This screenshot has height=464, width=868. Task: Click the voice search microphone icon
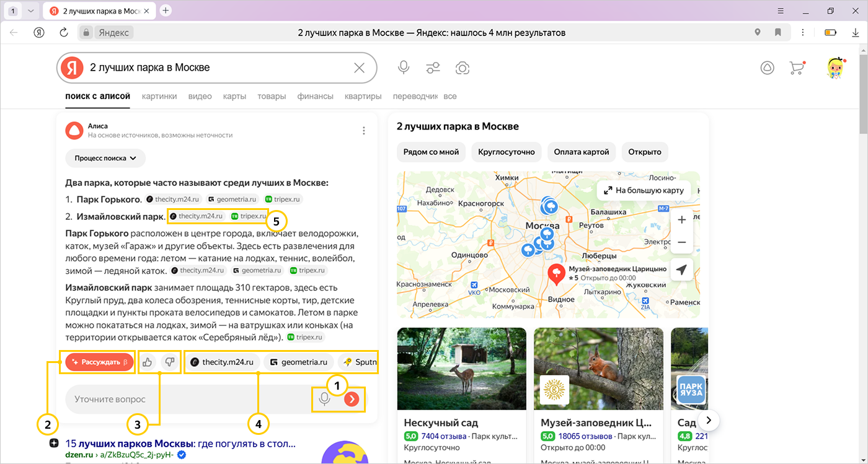pyautogui.click(x=404, y=68)
